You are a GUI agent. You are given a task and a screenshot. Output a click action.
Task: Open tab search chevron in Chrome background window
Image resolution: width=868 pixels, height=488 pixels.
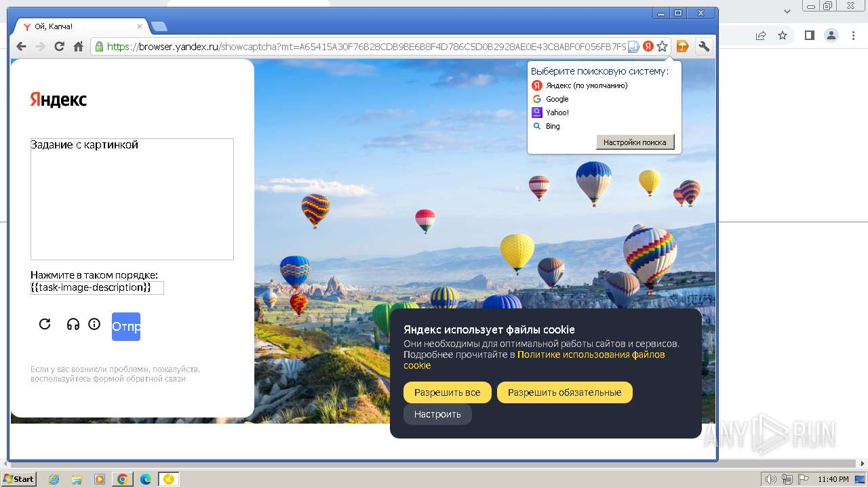coord(787,11)
